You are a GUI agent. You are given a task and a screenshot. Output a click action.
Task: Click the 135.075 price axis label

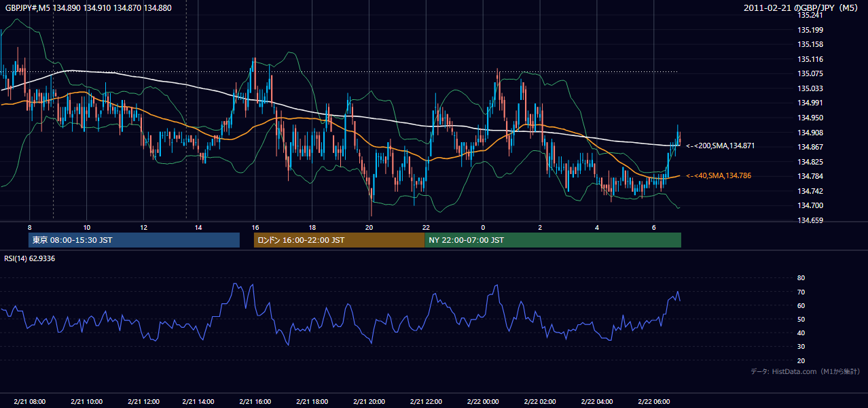click(810, 73)
